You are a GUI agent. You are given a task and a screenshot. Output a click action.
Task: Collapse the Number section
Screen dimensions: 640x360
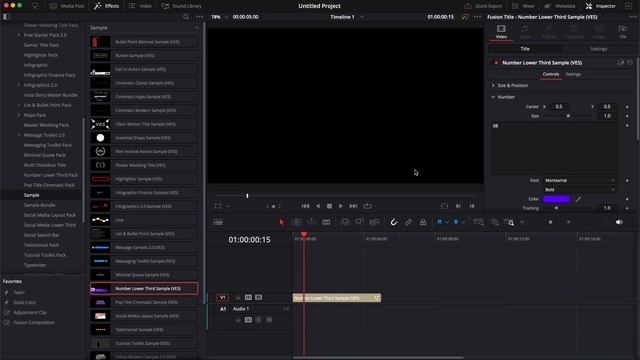coord(493,97)
